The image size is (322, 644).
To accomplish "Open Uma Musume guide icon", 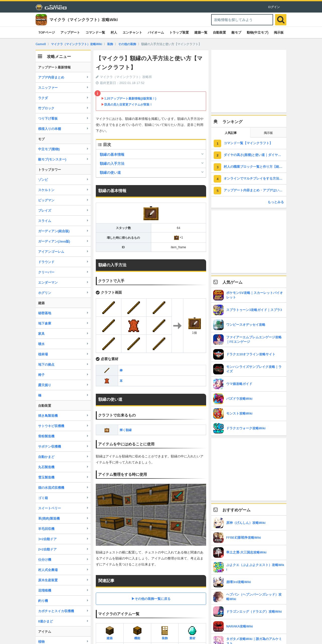I will pyautogui.click(x=218, y=384).
